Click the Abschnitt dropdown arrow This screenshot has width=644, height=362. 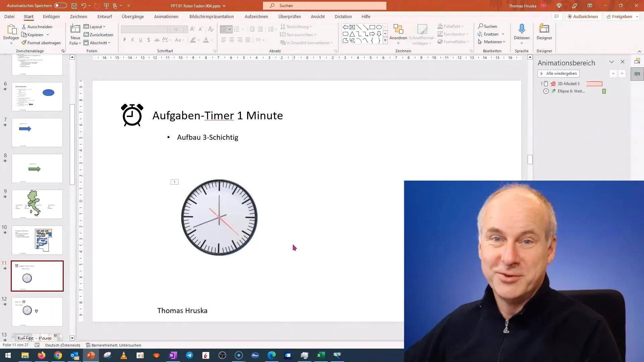[x=109, y=43]
